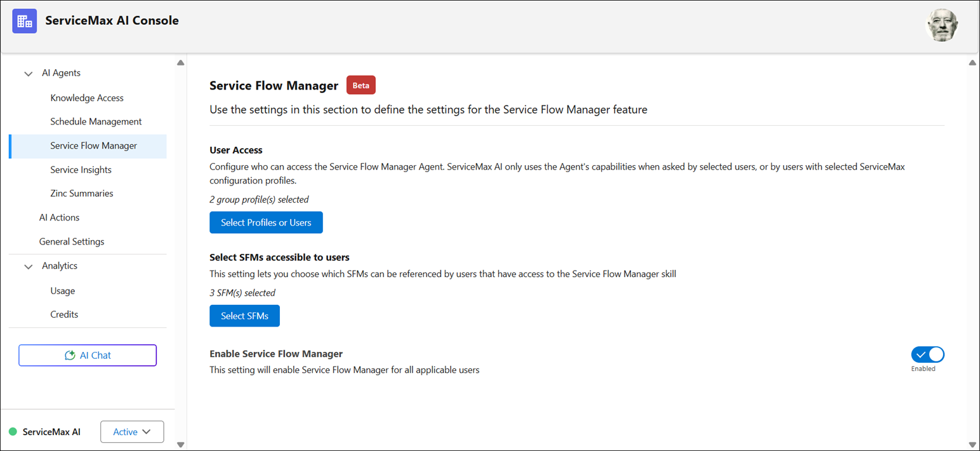Click the AI Agents tree label
Viewport: 980px width, 451px height.
click(x=61, y=73)
